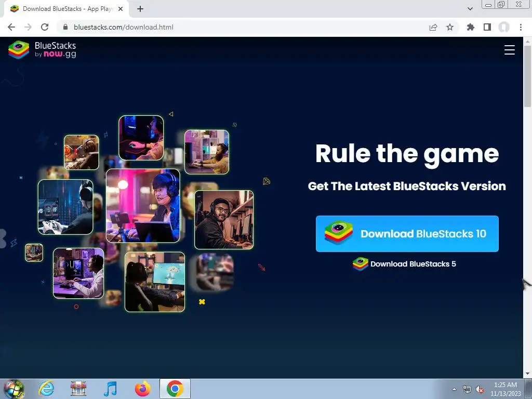Image resolution: width=532 pixels, height=399 pixels.
Task: Click the smiling man with glasses thumbnail
Action: (x=224, y=220)
